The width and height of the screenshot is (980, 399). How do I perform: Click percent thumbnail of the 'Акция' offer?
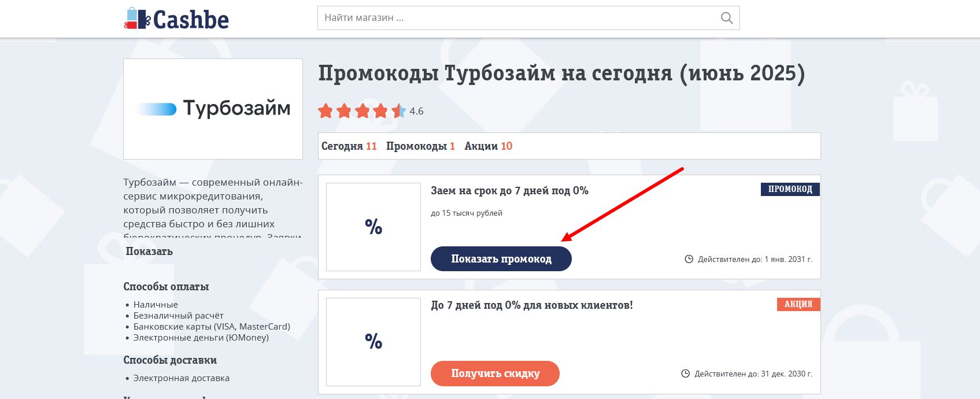373,342
